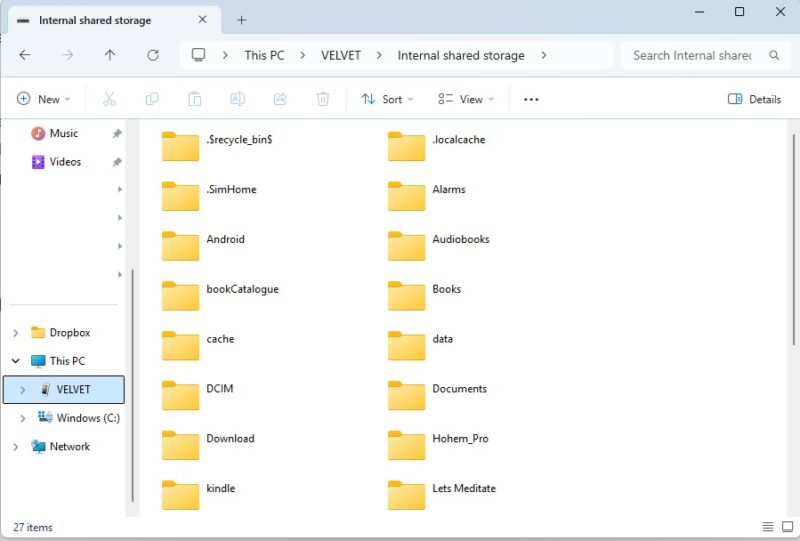The height and width of the screenshot is (541, 800).
Task: Switch to large icons layout icon
Action: (x=787, y=526)
